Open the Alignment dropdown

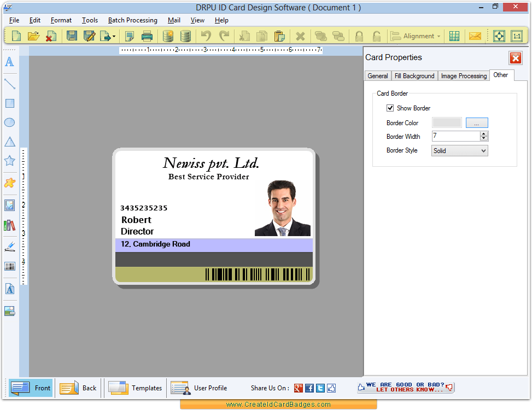click(x=416, y=36)
